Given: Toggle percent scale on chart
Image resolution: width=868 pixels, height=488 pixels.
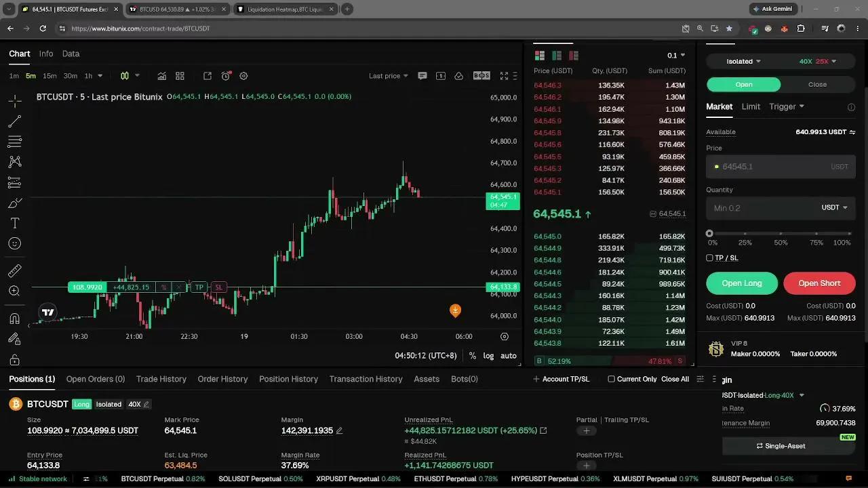Looking at the screenshot, I should pos(472,356).
